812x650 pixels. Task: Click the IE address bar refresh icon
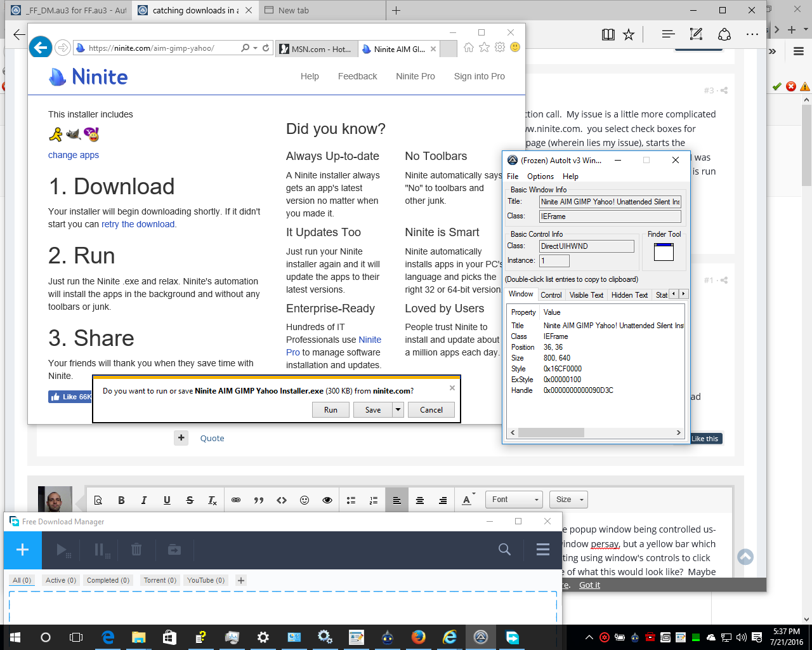[x=266, y=48]
